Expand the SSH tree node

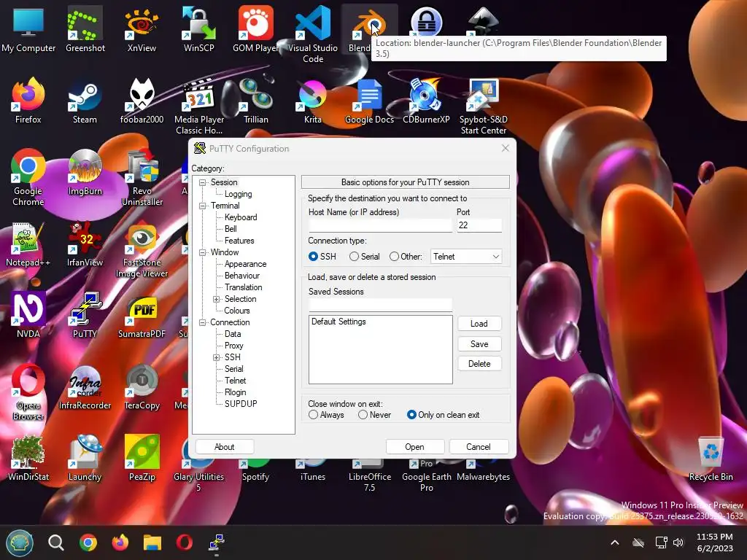coord(216,357)
